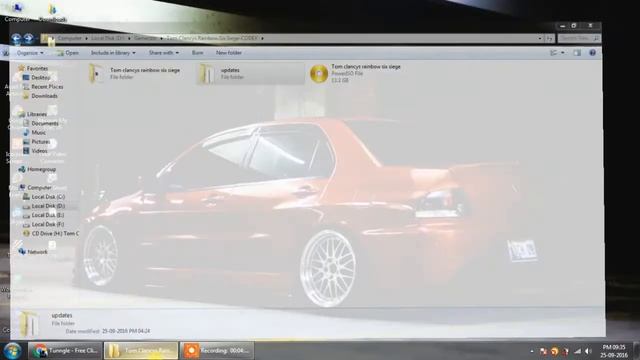Screen dimensions: 640x360
Task: Open the Organize menu
Action: (x=30, y=53)
